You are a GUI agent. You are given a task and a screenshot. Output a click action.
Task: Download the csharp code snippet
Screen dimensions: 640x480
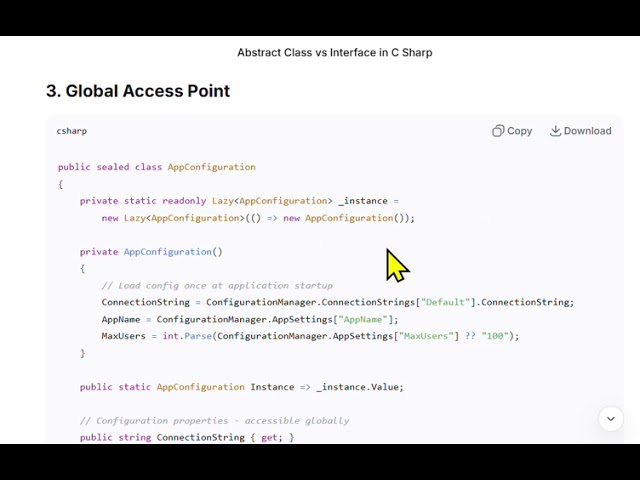(580, 131)
